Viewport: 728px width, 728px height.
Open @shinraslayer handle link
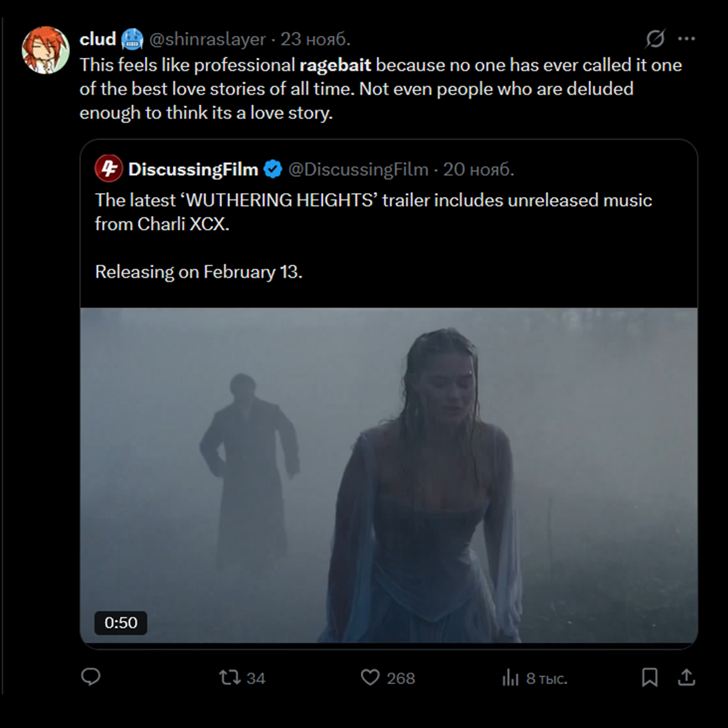coord(207,39)
